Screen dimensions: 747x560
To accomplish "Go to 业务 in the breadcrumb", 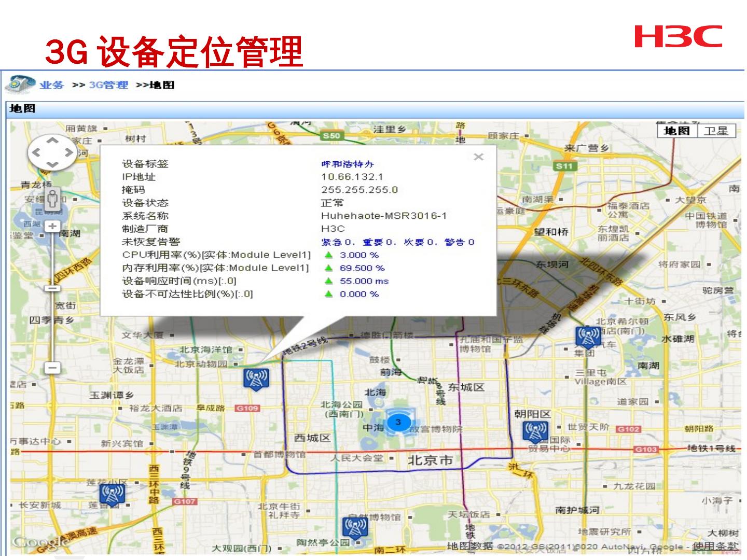I will [x=51, y=85].
